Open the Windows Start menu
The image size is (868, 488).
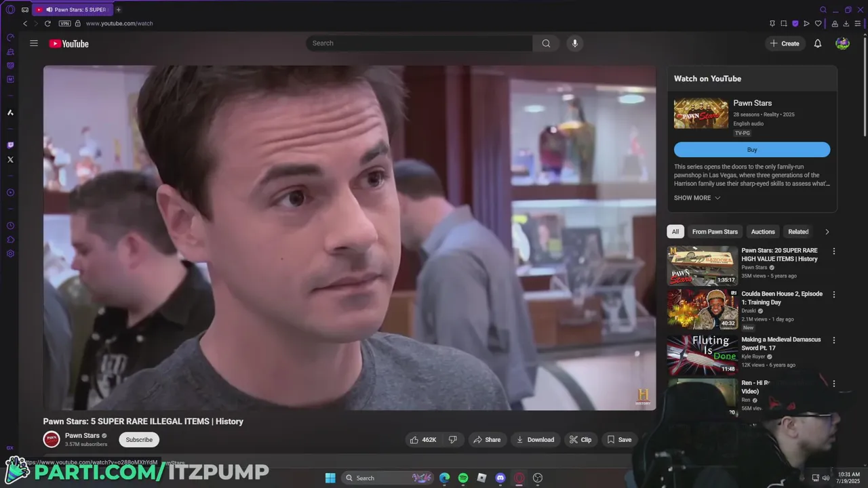[x=330, y=478]
